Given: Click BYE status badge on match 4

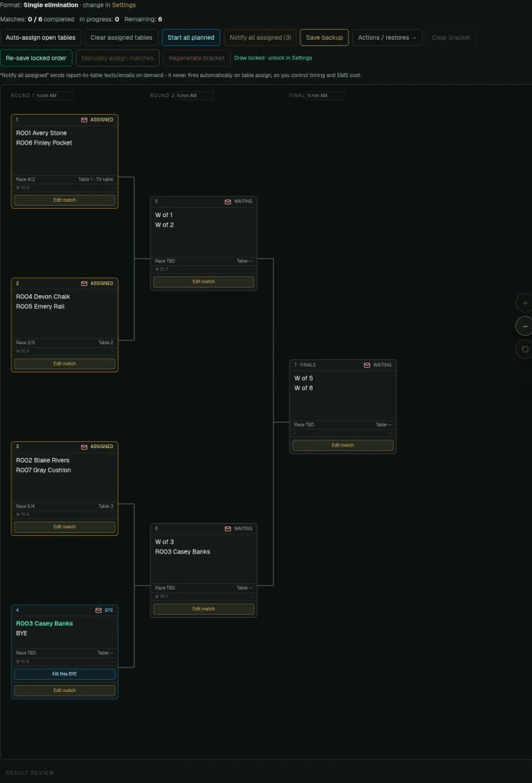Looking at the screenshot, I should click(109, 610).
